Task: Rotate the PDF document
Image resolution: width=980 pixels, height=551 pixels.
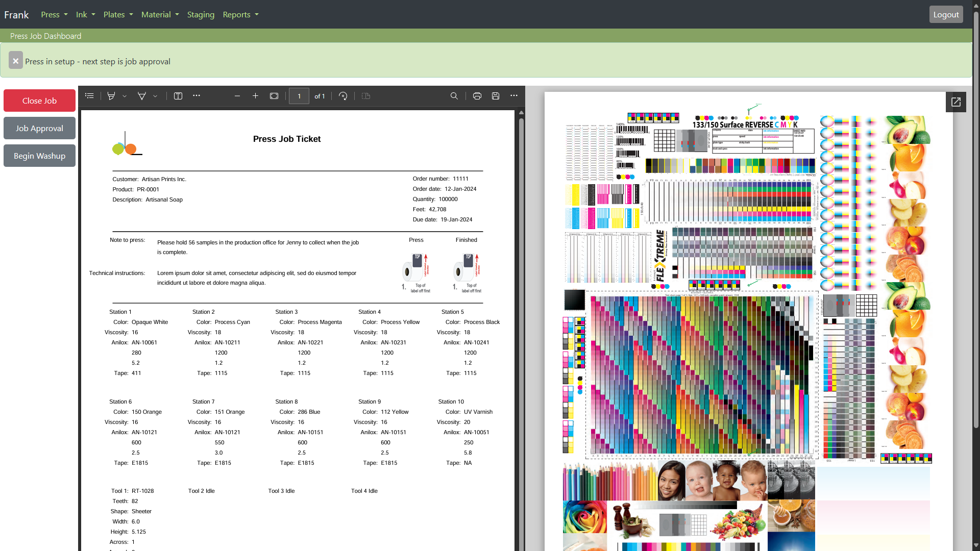Action: pos(343,96)
